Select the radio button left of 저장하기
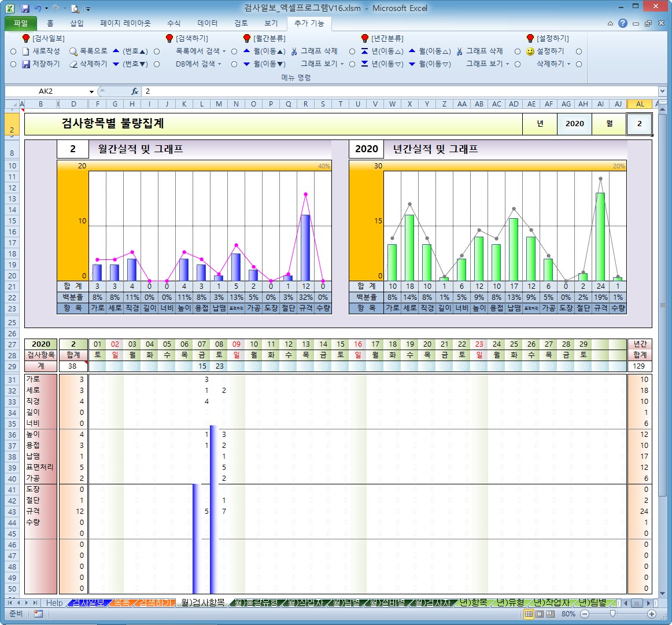The image size is (672, 625). pyautogui.click(x=13, y=64)
